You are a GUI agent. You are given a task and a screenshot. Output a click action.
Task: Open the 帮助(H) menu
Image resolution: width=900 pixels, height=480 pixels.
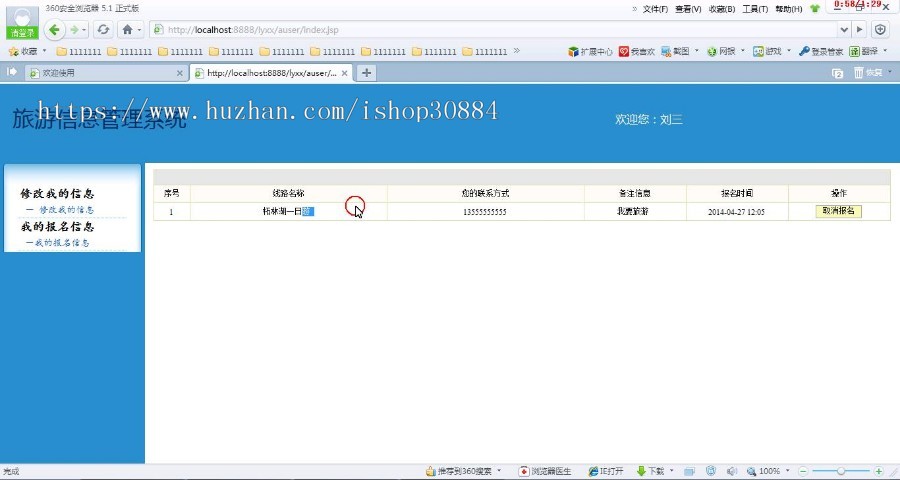tap(789, 9)
